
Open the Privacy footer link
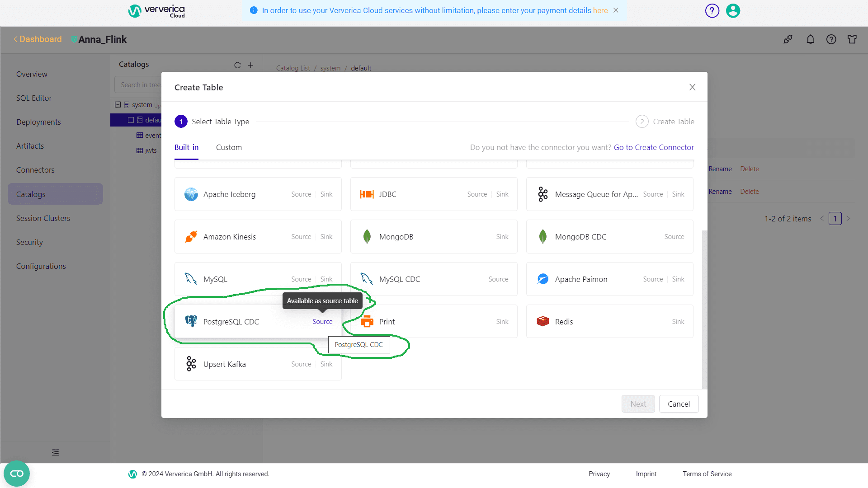[x=599, y=474]
